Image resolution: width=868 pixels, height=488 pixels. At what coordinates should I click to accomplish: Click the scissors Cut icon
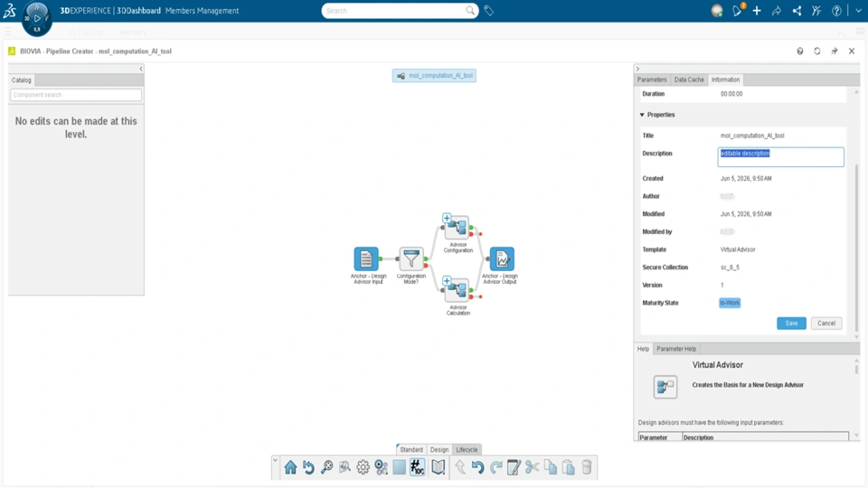coord(532,467)
